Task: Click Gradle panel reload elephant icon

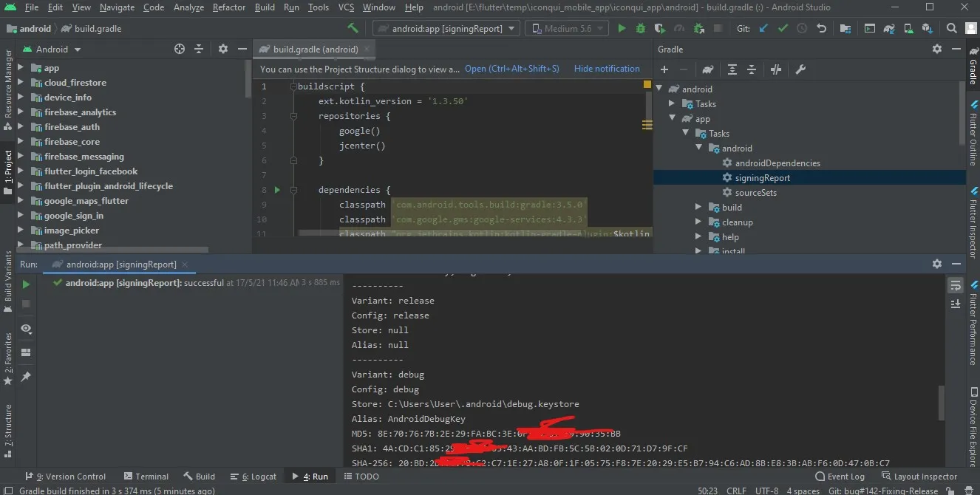Action: [708, 69]
